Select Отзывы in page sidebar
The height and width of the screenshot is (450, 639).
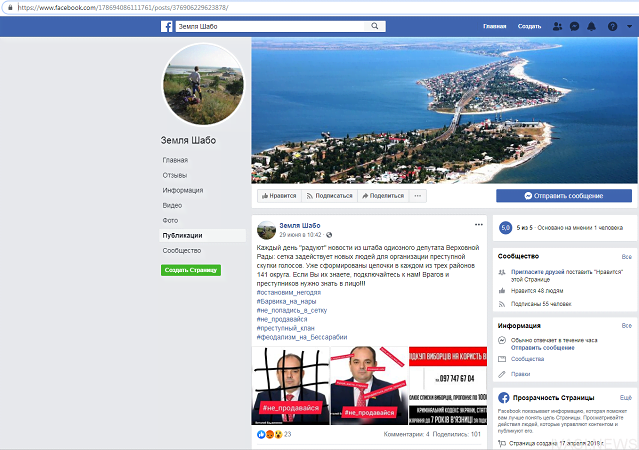[175, 175]
